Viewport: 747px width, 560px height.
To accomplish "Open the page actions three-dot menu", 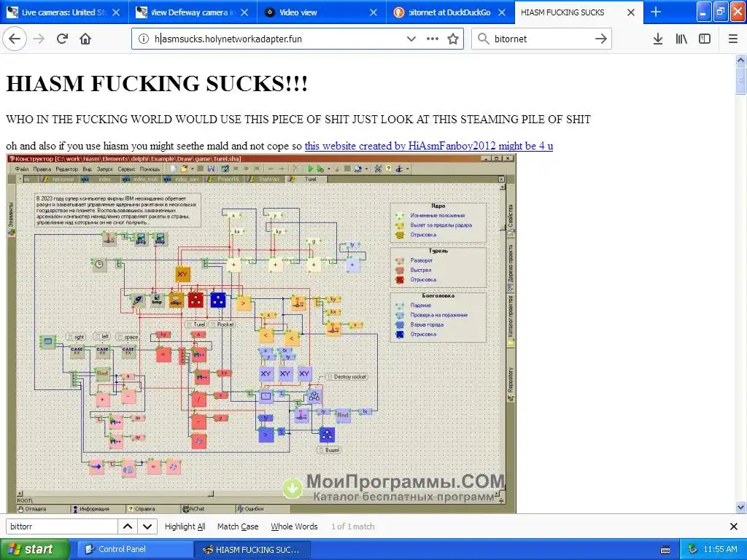I will (433, 39).
